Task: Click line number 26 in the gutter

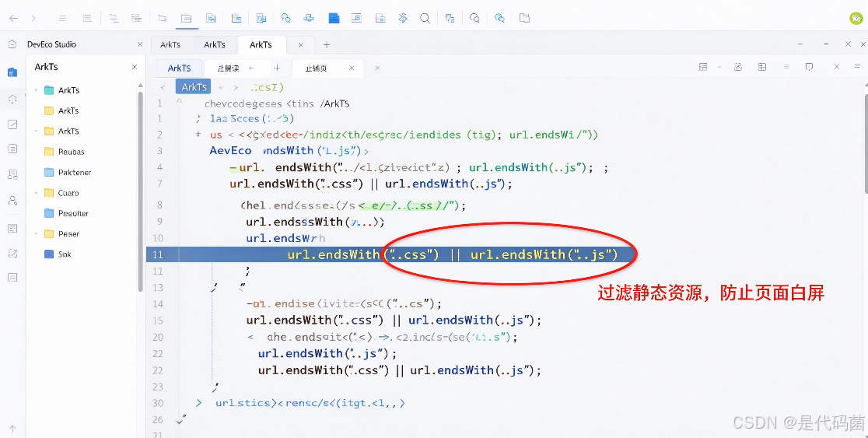Action: (x=158, y=420)
